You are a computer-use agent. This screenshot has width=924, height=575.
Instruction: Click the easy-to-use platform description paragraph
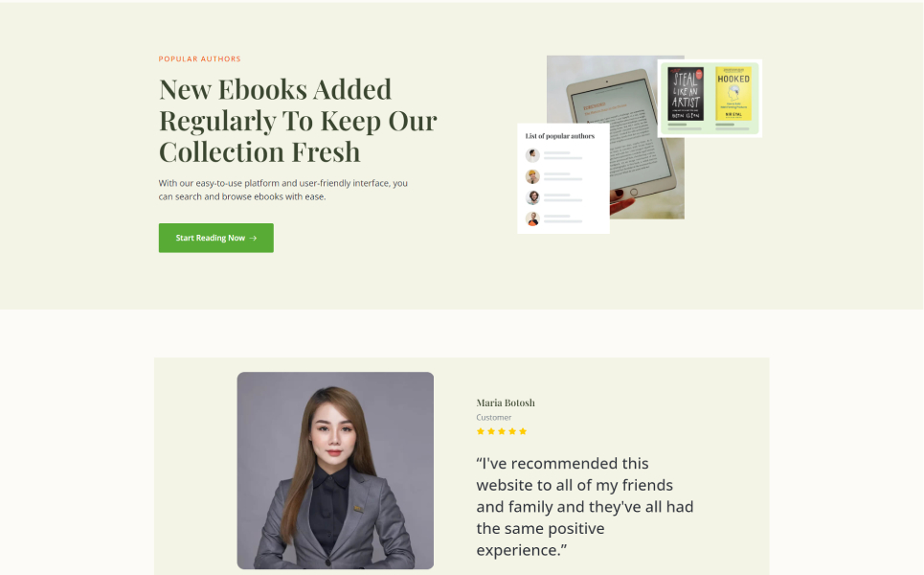click(282, 190)
